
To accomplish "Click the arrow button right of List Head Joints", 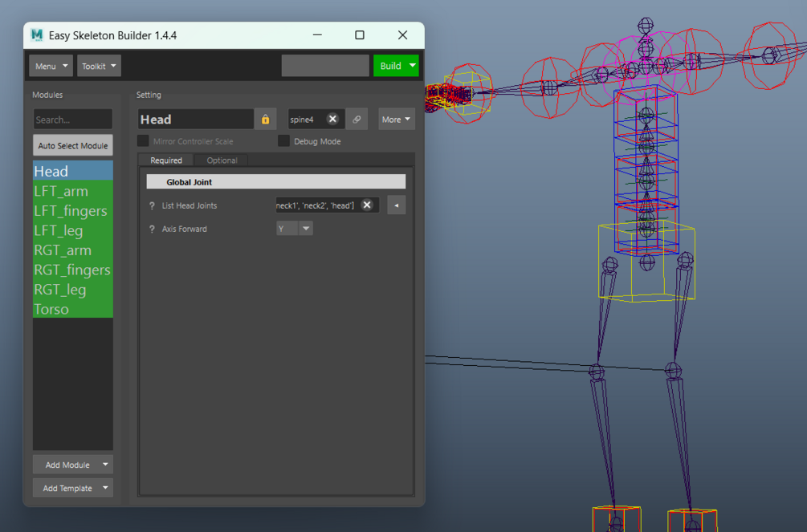I will pos(395,205).
